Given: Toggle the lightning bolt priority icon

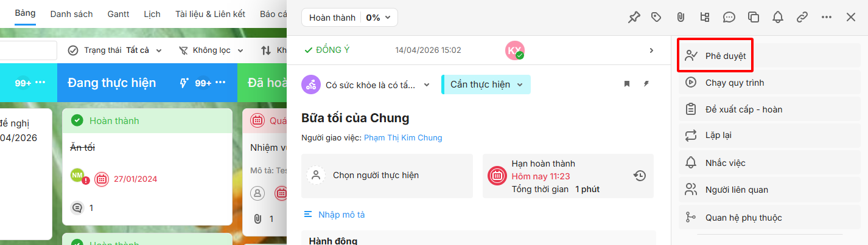Looking at the screenshot, I should pyautogui.click(x=646, y=84).
